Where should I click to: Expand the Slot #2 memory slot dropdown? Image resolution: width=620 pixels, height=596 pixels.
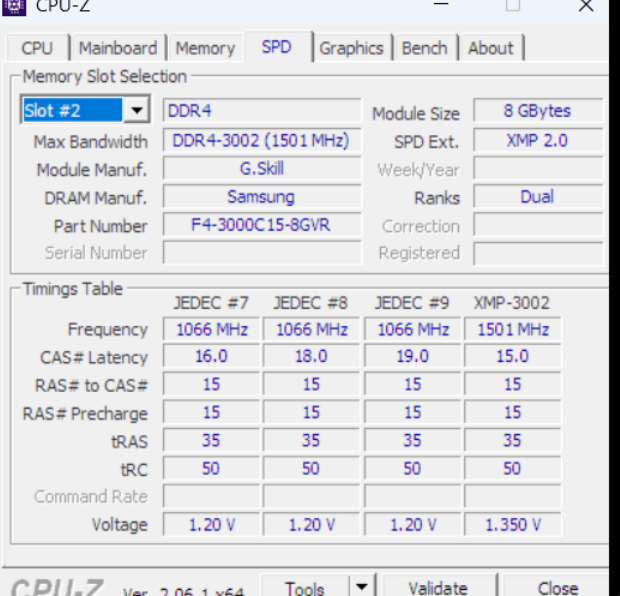(137, 110)
